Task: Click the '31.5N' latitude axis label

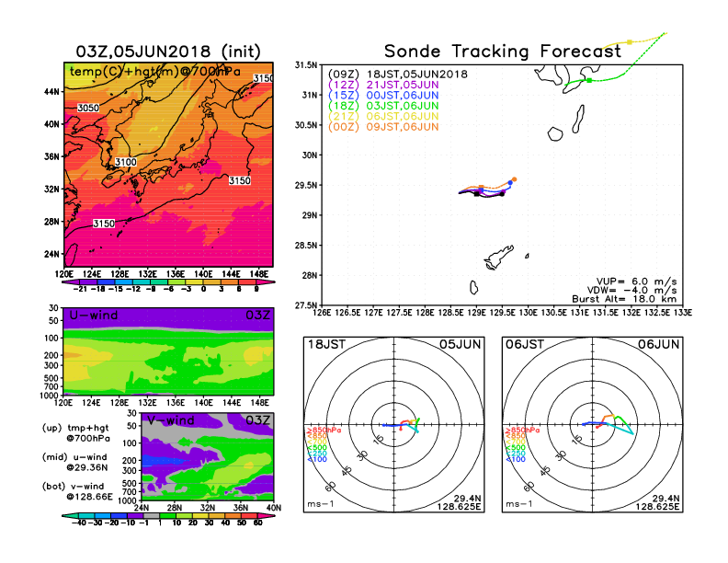Action: [306, 65]
